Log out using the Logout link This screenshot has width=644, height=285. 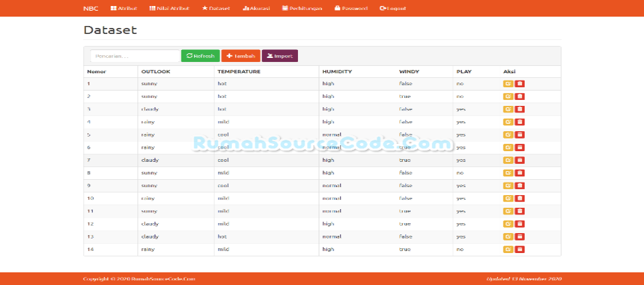click(393, 9)
